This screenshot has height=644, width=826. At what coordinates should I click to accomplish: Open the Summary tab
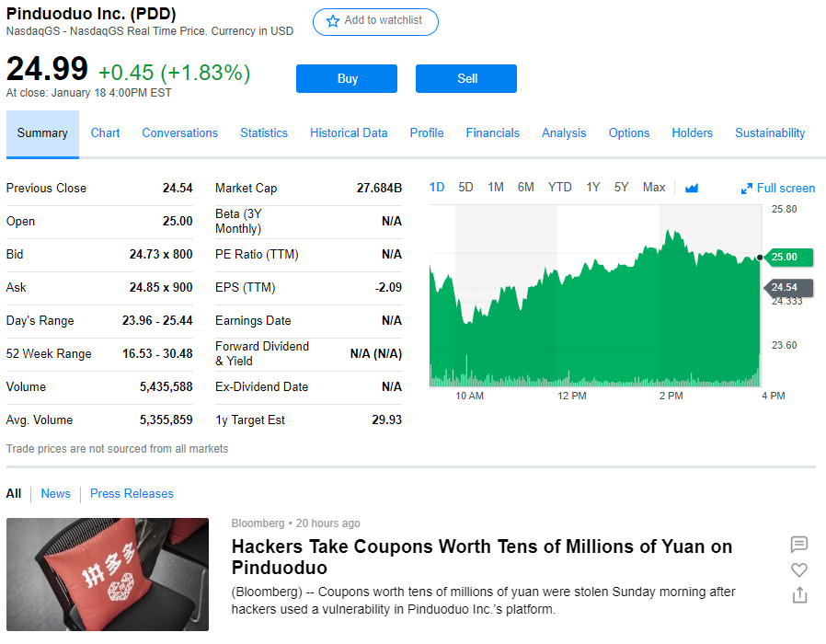tap(42, 133)
